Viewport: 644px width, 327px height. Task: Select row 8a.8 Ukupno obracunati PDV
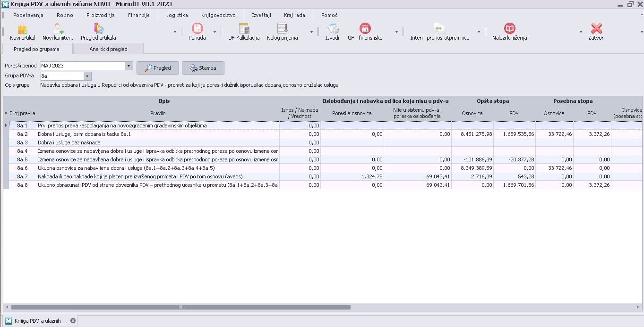pyautogui.click(x=158, y=185)
